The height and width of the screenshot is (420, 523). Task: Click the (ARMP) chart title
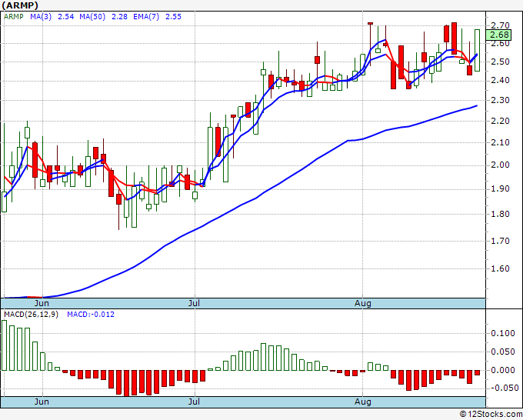click(x=20, y=5)
